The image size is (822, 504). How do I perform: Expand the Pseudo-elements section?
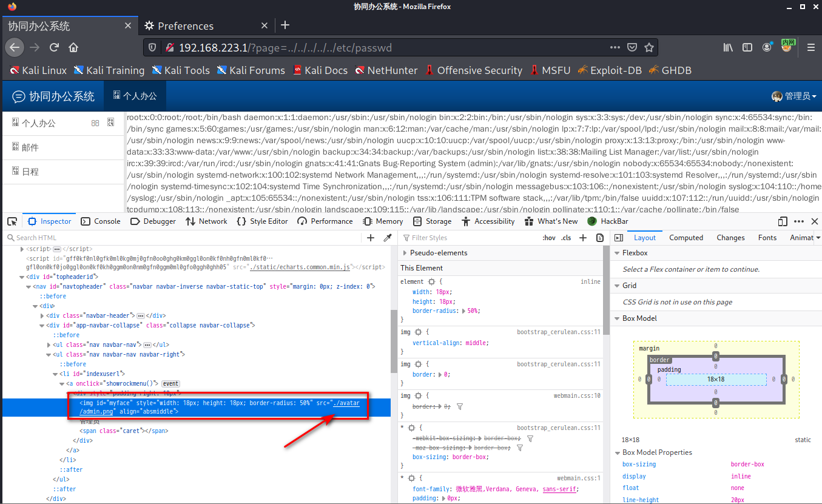(405, 253)
